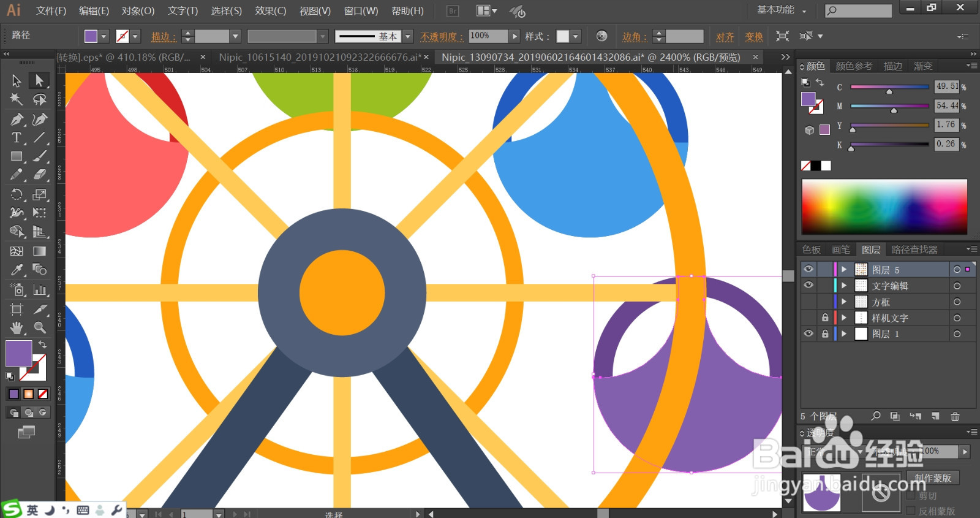Open the stroke color dropdown in control bar
Image resolution: width=980 pixels, height=518 pixels.
click(135, 36)
